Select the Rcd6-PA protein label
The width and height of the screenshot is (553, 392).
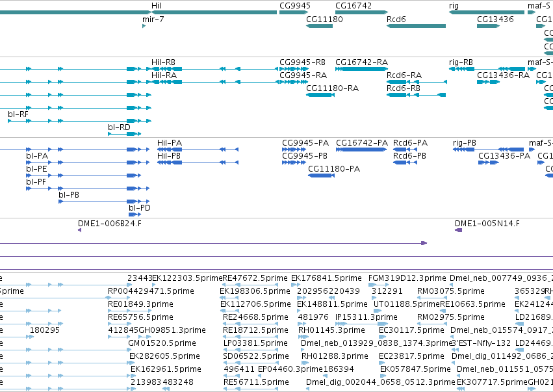[x=411, y=143]
